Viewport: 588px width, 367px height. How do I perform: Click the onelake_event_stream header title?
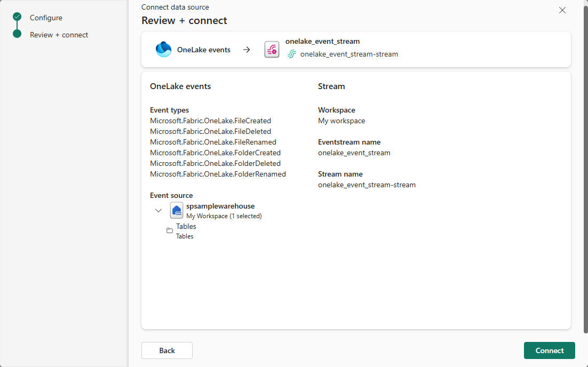322,41
